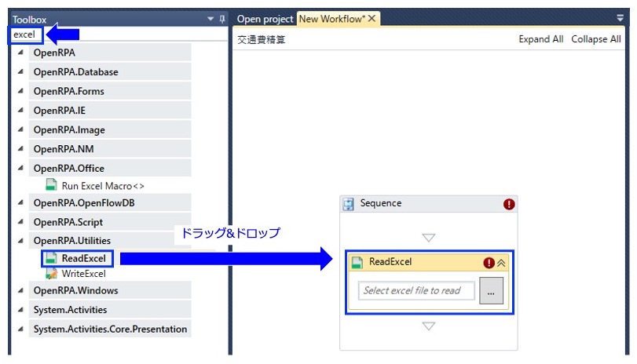Select the OpenRPA.Image category header
This screenshot has height=364, width=637.
point(110,129)
